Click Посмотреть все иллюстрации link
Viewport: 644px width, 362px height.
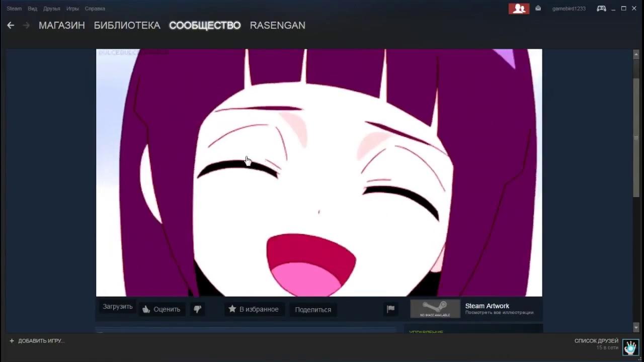click(x=499, y=313)
